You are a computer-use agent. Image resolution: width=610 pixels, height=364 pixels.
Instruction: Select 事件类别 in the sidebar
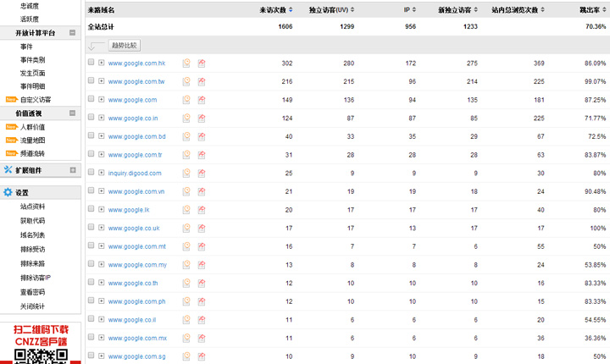[x=33, y=60]
